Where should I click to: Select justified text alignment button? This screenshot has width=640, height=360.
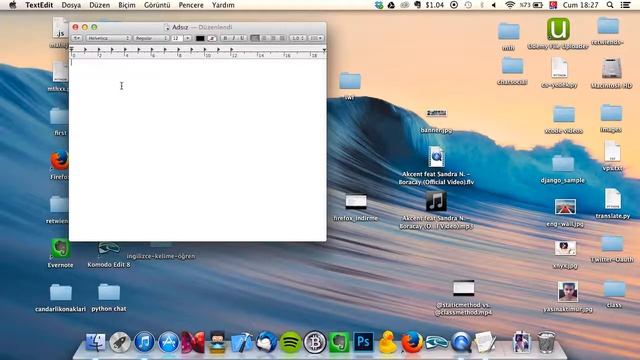282,38
